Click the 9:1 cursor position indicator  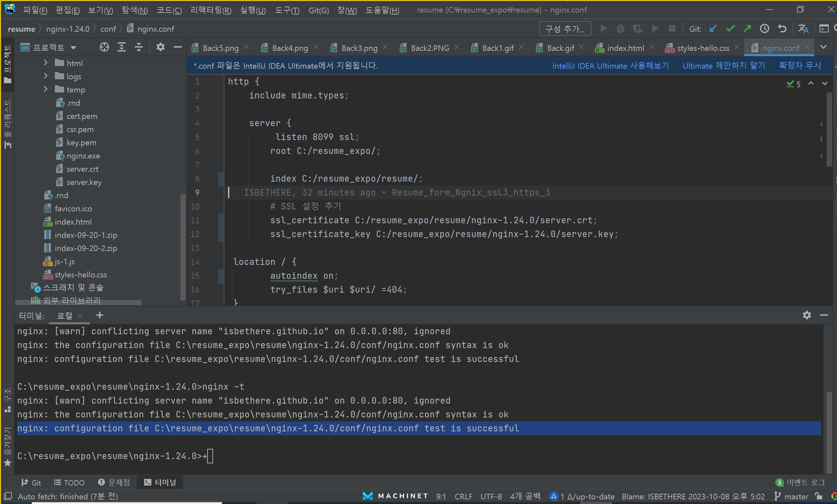point(441,496)
